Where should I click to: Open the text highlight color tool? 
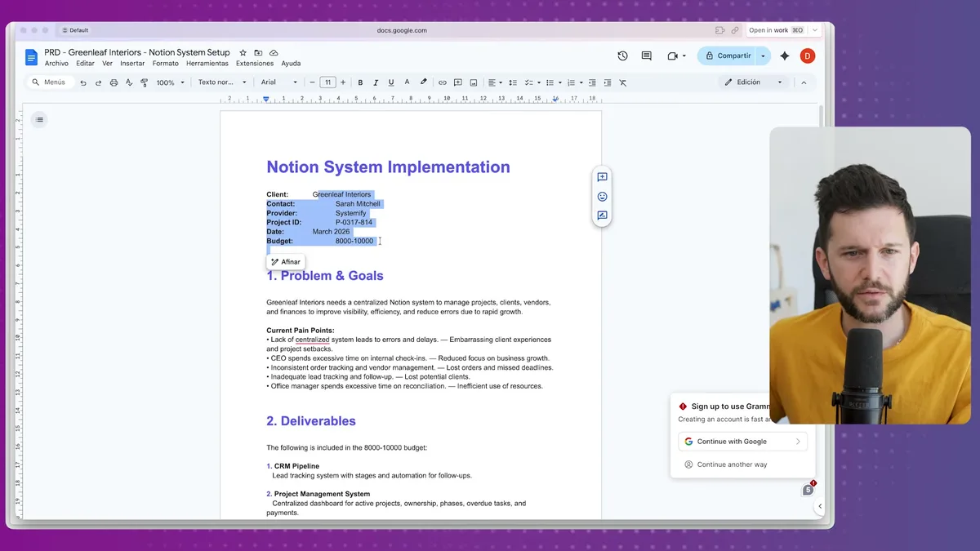point(423,82)
